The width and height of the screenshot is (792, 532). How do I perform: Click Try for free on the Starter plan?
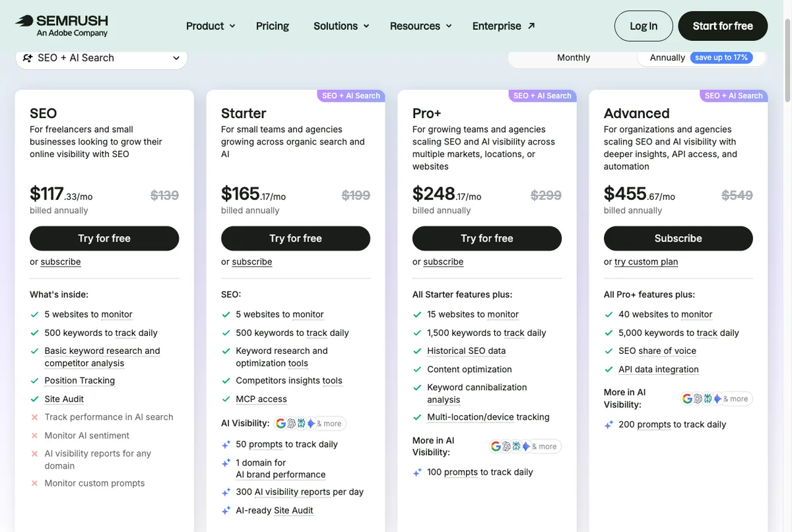(296, 238)
